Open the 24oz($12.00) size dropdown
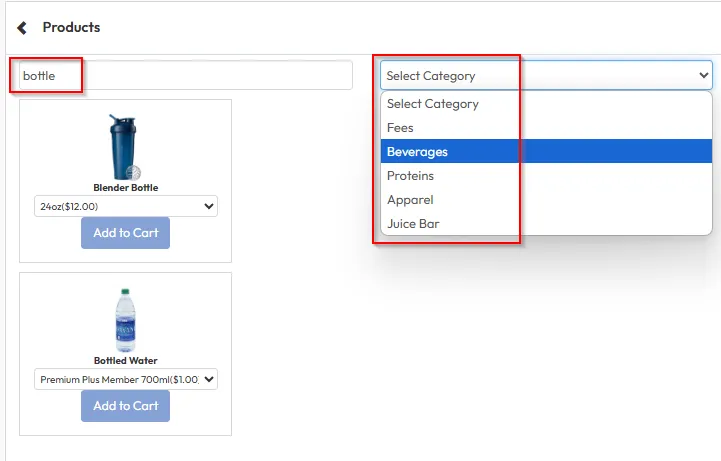 coord(125,206)
